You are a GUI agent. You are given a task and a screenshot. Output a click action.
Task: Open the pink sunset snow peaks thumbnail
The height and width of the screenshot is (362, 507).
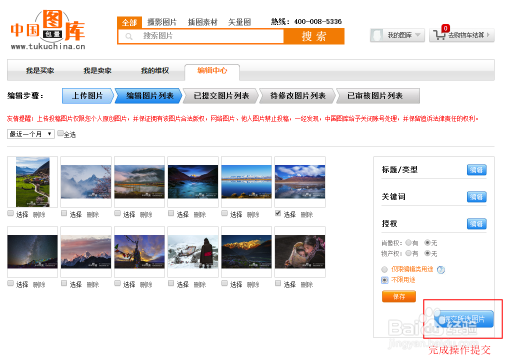point(86,252)
